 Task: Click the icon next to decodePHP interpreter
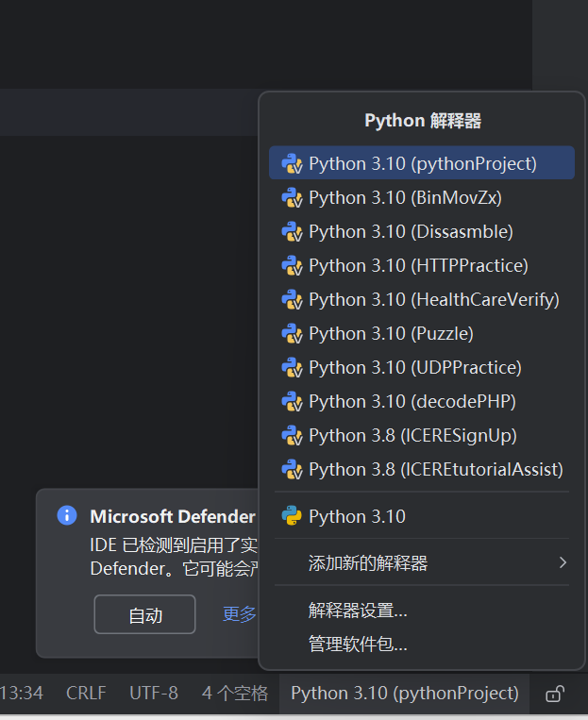pyautogui.click(x=292, y=401)
